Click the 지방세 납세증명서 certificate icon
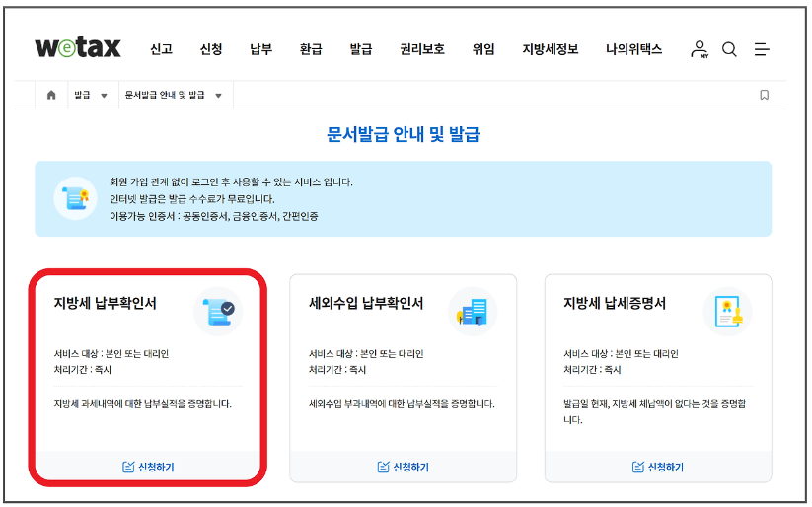The width and height of the screenshot is (812, 507). point(727,312)
